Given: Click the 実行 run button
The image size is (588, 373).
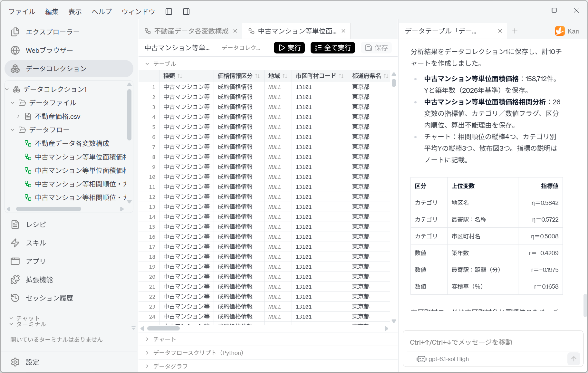Looking at the screenshot, I should (x=289, y=48).
